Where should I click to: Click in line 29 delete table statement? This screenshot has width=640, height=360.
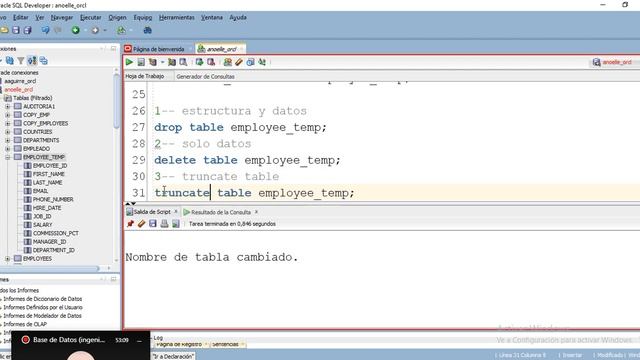coord(247,160)
